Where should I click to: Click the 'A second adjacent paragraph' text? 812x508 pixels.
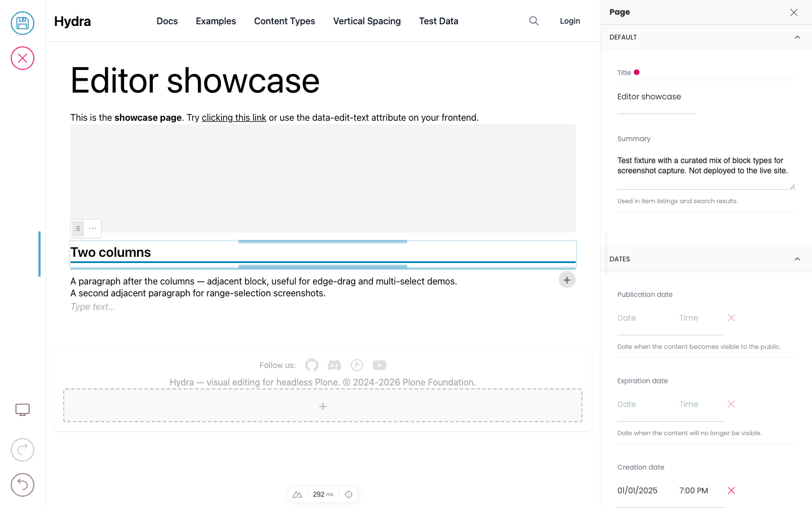coord(198,293)
